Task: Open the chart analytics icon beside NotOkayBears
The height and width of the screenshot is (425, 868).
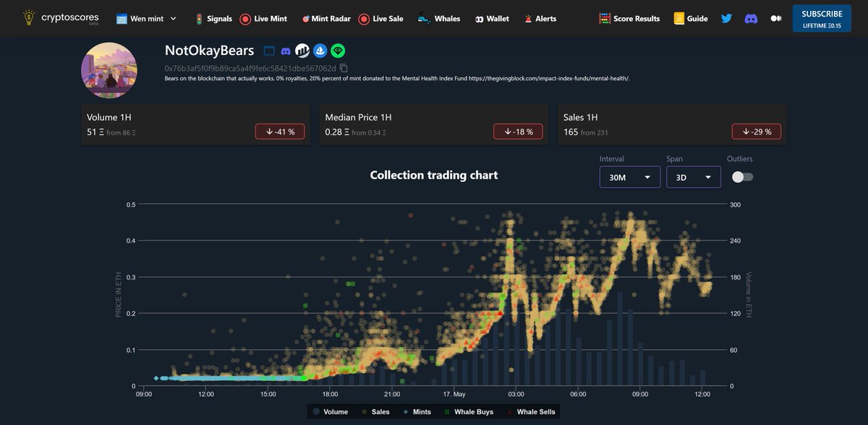Action: pyautogui.click(x=302, y=51)
